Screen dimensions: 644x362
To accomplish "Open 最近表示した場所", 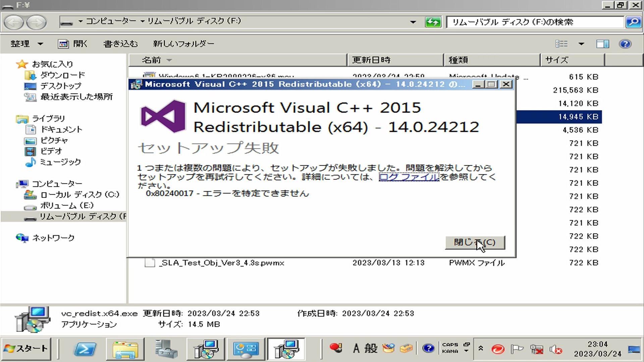I will (x=76, y=97).
